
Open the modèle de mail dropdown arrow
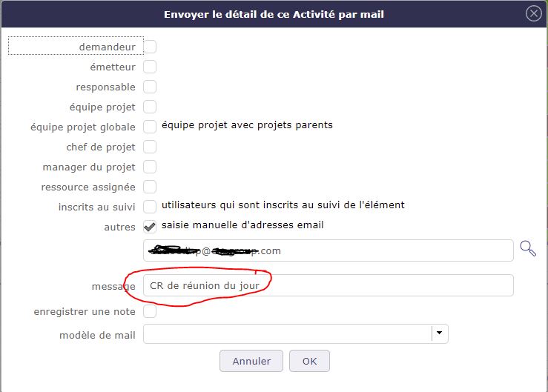click(x=440, y=333)
